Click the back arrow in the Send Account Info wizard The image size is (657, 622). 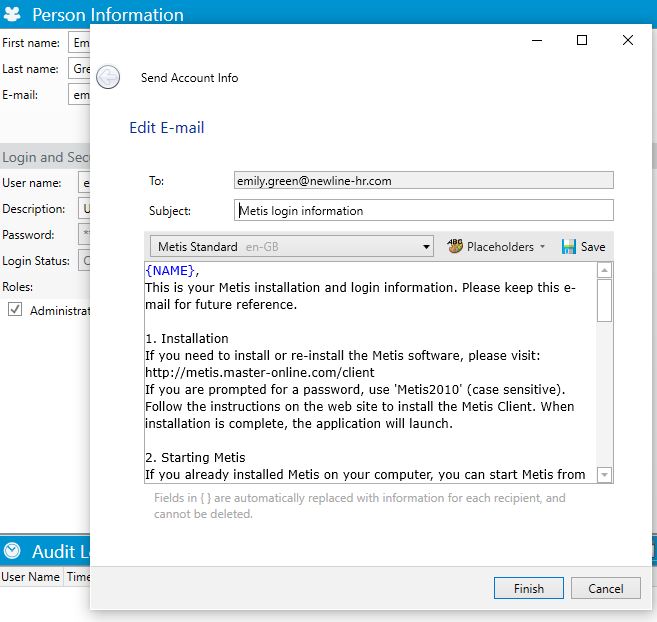pos(108,77)
